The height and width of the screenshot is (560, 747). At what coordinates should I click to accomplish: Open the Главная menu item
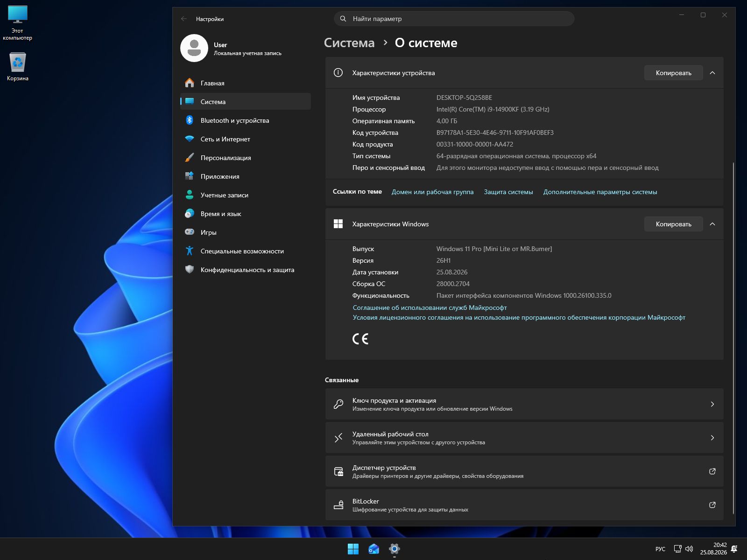246,83
